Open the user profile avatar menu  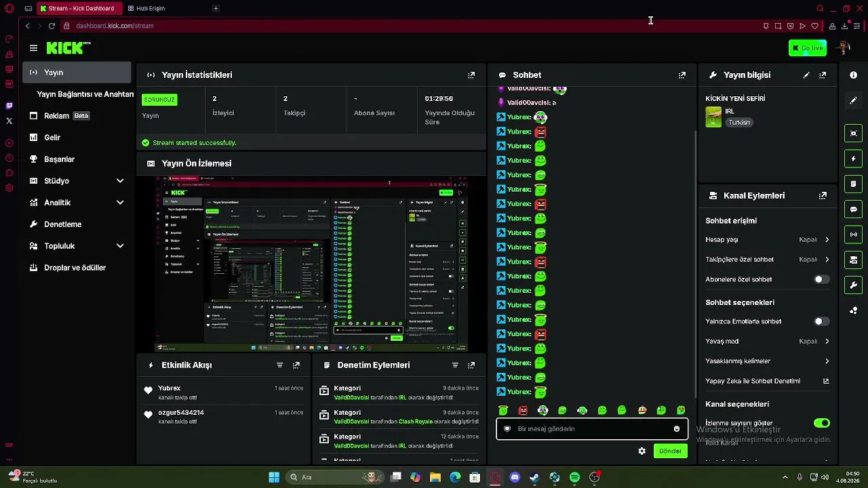click(x=844, y=48)
